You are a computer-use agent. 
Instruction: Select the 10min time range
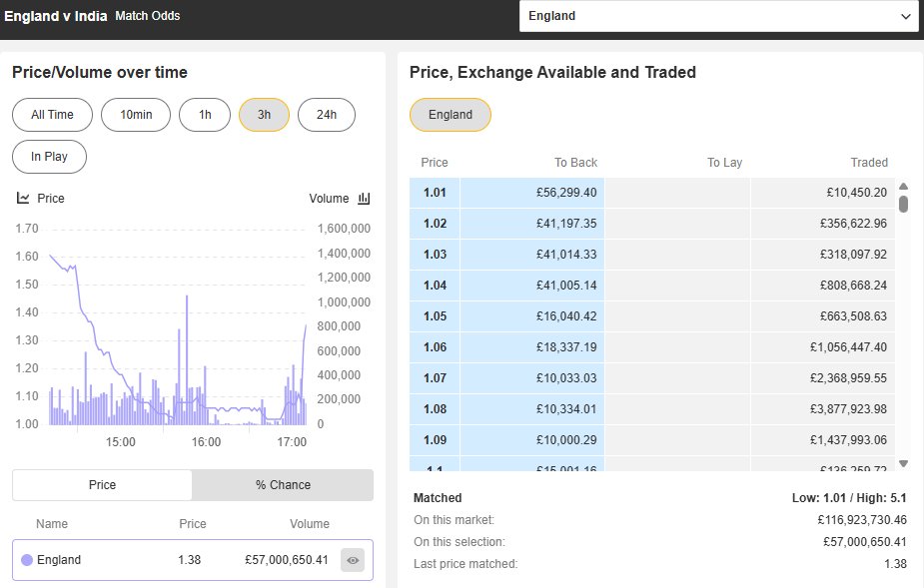[x=136, y=114]
